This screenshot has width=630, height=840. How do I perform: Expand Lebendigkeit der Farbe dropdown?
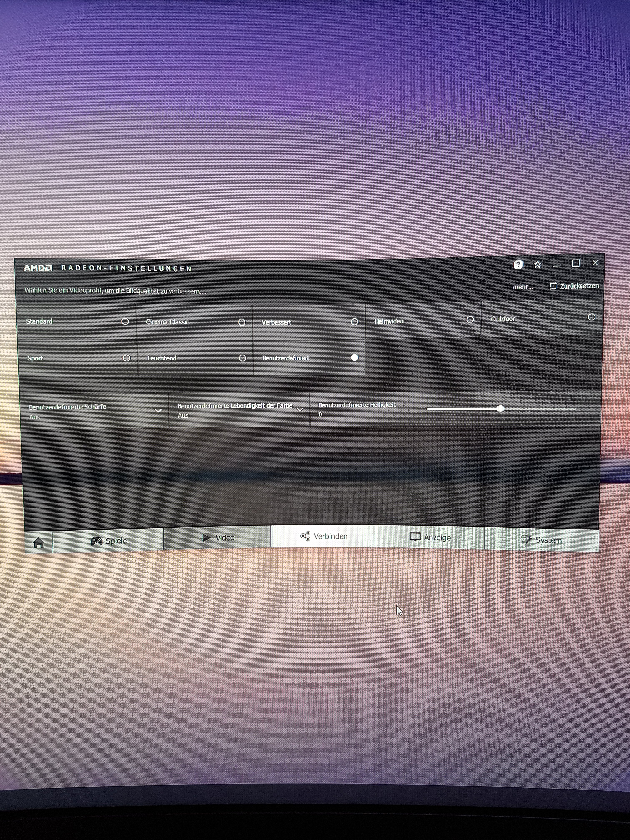coord(300,409)
